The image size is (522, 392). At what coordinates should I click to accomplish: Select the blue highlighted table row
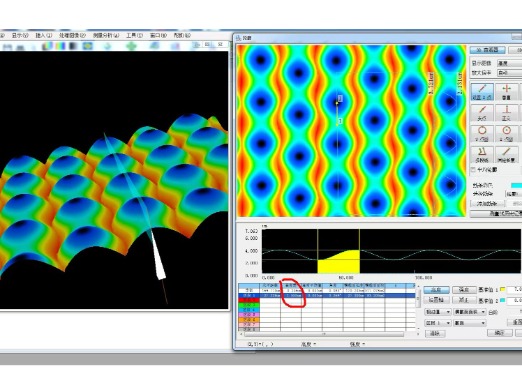click(327, 296)
